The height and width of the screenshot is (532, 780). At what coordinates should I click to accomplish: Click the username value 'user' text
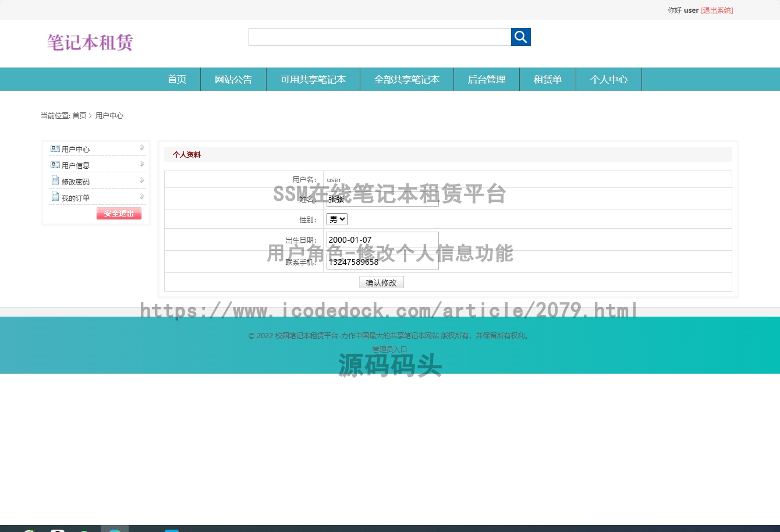tap(334, 180)
